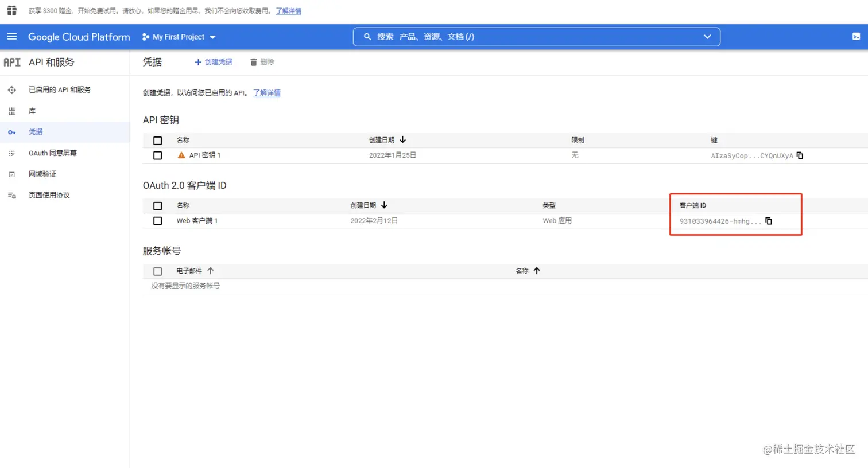Click the 删除 button
This screenshot has height=468, width=868.
262,62
